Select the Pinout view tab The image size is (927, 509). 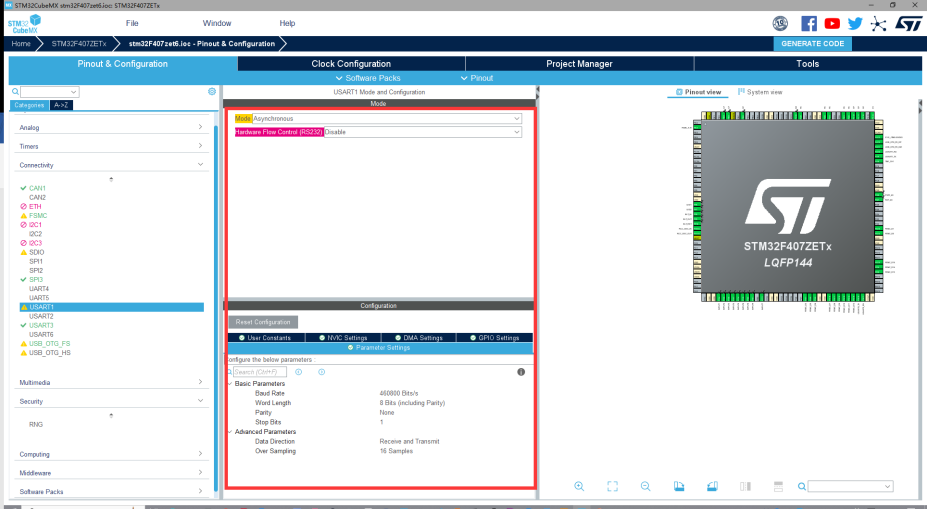[698, 92]
